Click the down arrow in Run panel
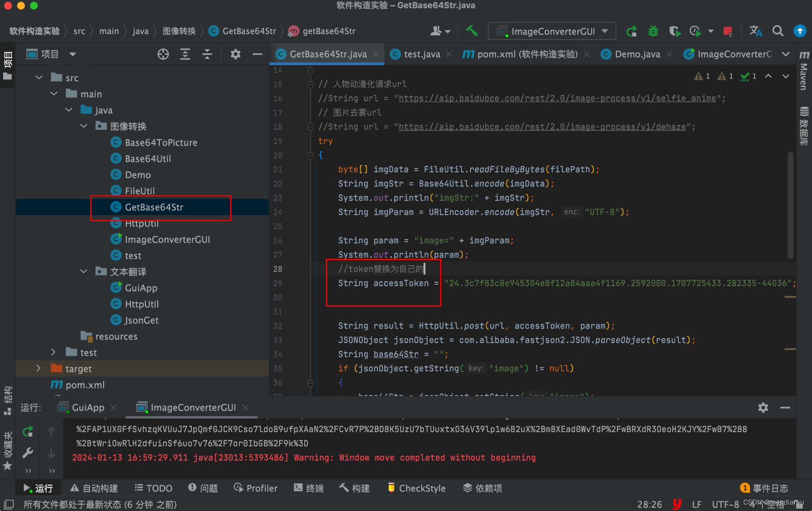Screen dimensions: 812x511 coord(51,453)
